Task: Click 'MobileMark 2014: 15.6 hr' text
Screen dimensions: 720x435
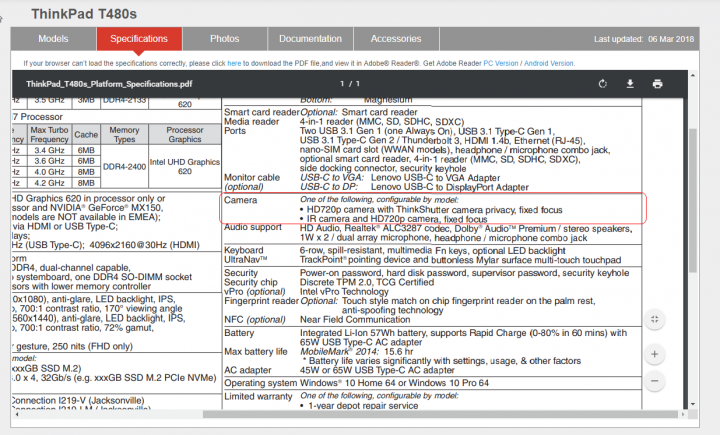Action: [357, 352]
